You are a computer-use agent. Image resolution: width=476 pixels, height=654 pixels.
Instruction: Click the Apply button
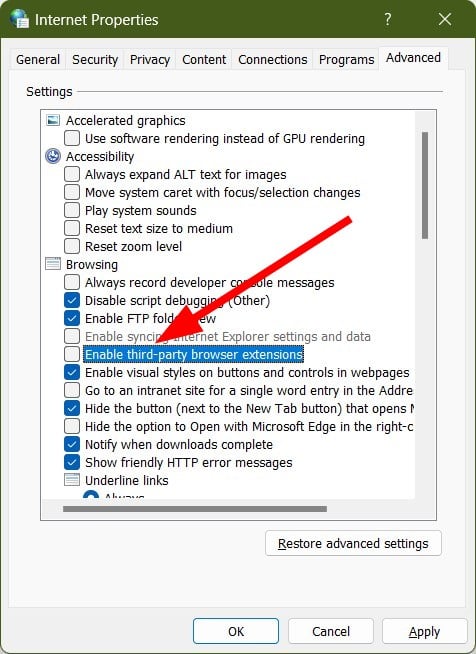pos(424,631)
